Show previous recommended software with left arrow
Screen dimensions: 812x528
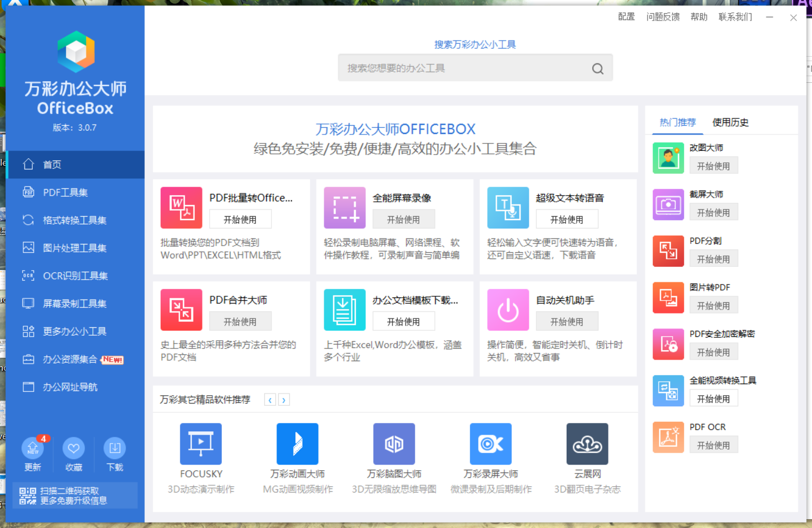click(x=270, y=400)
